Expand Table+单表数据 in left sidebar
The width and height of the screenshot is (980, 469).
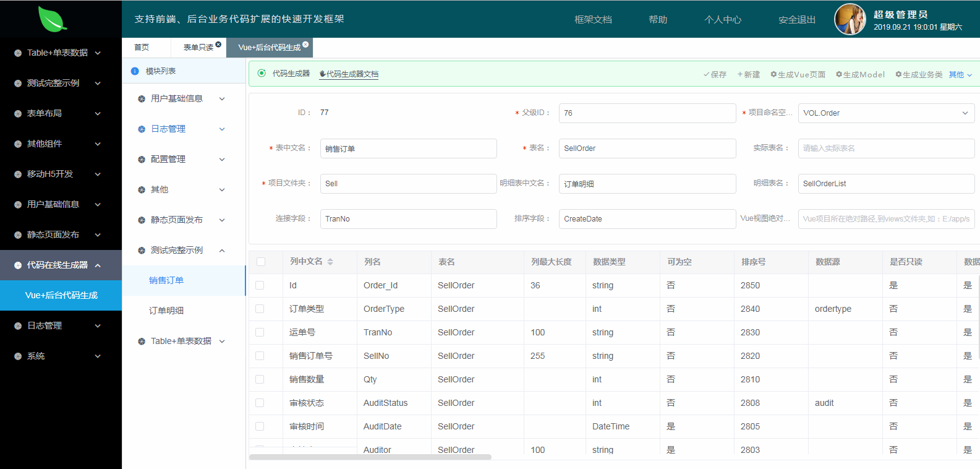61,53
